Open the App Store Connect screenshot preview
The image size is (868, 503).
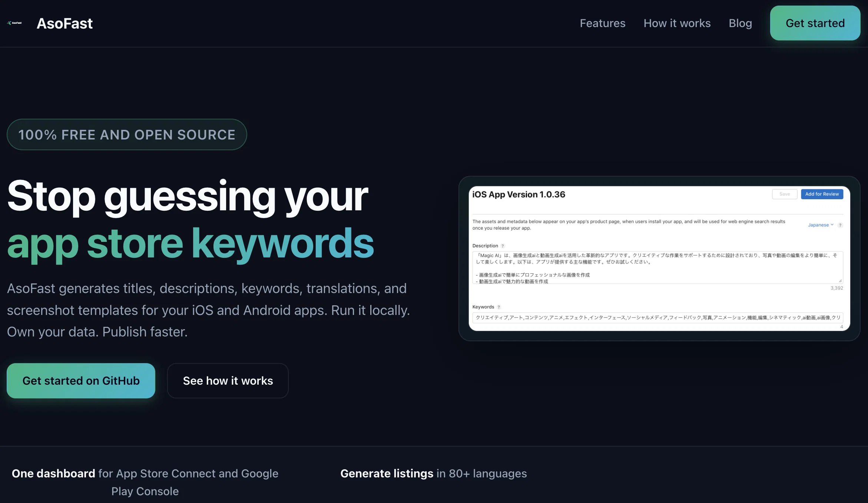(659, 259)
